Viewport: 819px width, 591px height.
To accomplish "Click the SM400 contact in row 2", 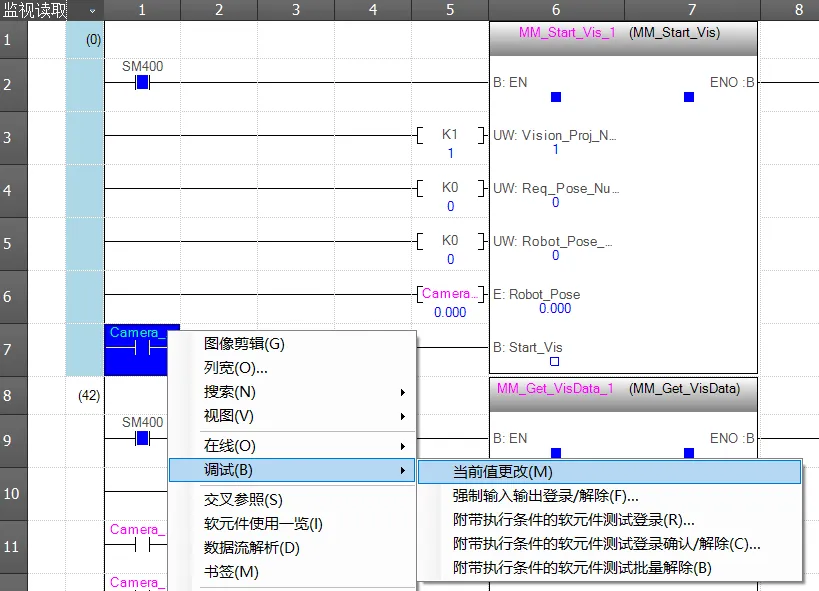I will [x=142, y=82].
